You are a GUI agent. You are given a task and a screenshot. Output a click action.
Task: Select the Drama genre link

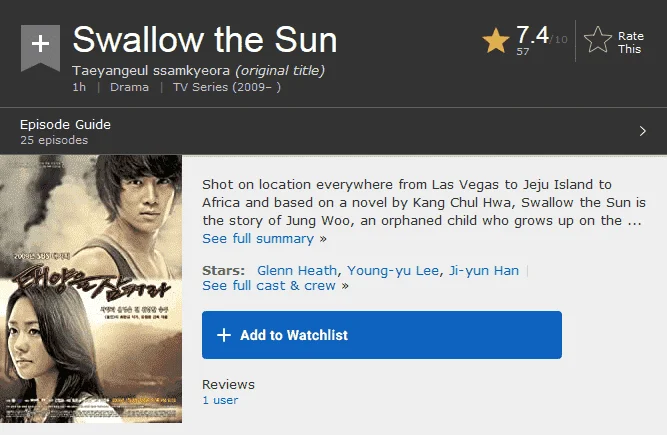pyautogui.click(x=129, y=87)
